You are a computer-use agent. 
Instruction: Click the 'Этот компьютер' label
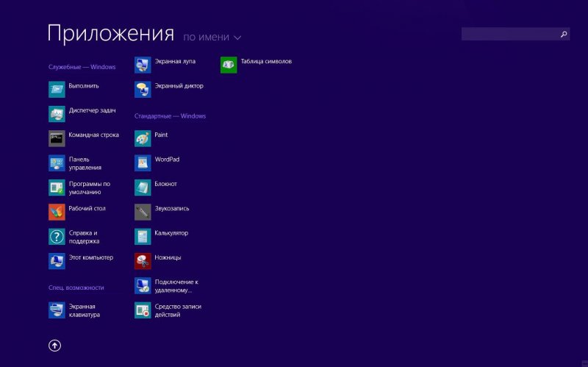[x=90, y=257]
